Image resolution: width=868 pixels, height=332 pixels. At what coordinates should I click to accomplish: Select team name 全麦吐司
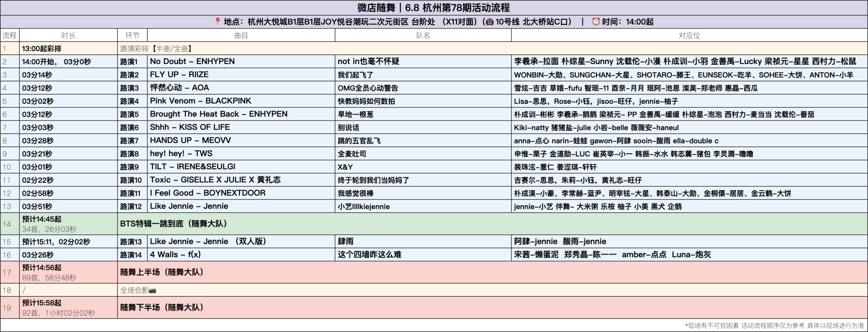(423, 154)
